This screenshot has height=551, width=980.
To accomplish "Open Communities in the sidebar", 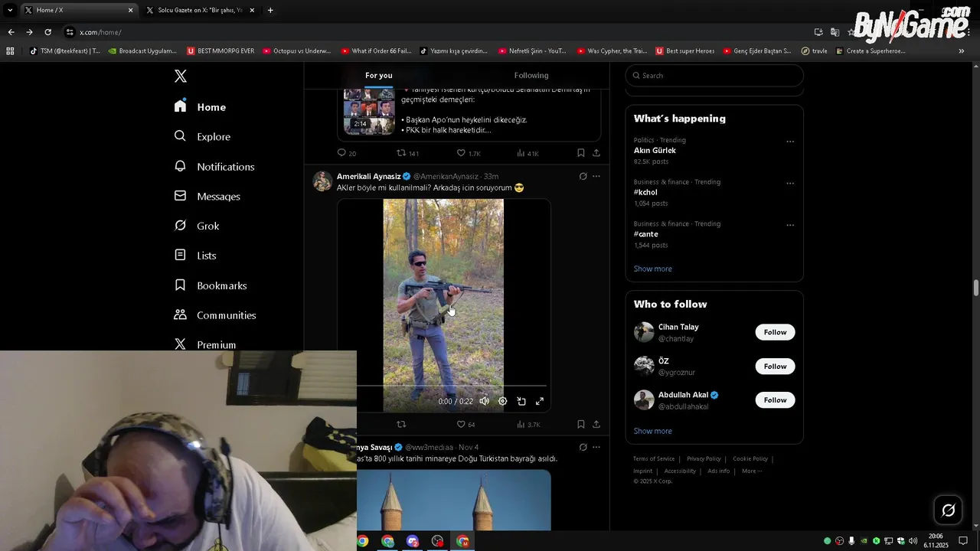I will coord(215,315).
